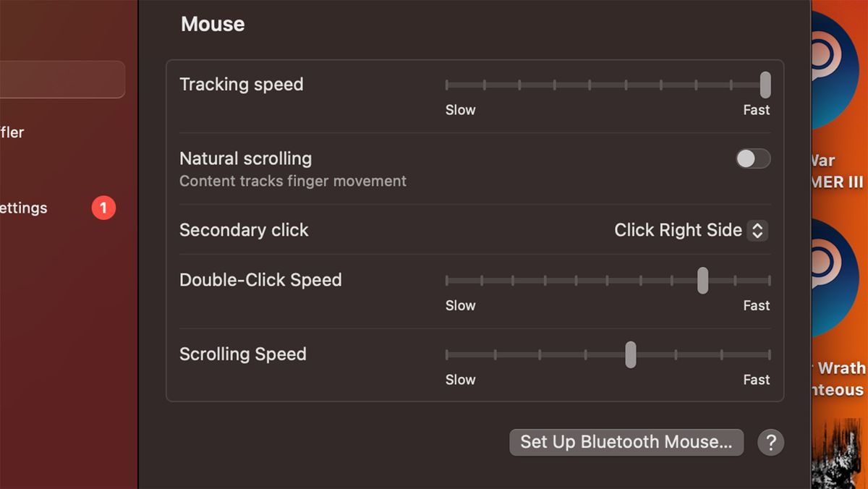Click the Slow tick on Double-Click Speed slider

[446, 281]
